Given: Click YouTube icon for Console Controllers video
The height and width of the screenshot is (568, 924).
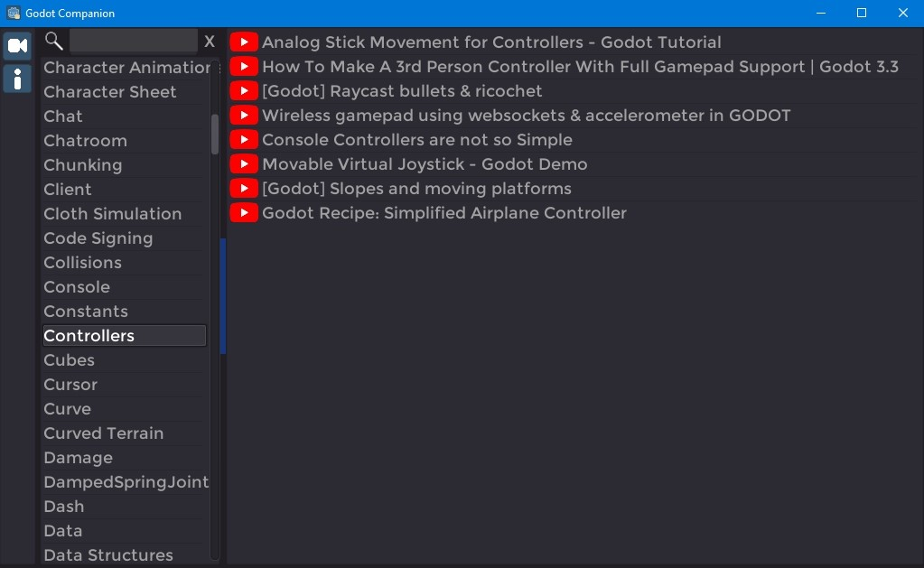Looking at the screenshot, I should (x=243, y=139).
